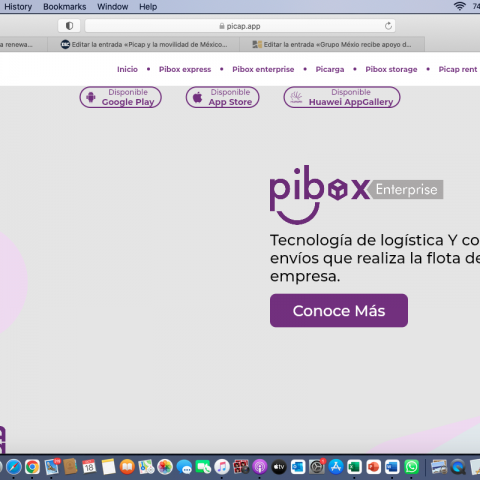Open the Bookmarks menu
480x480 pixels.
click(x=65, y=7)
